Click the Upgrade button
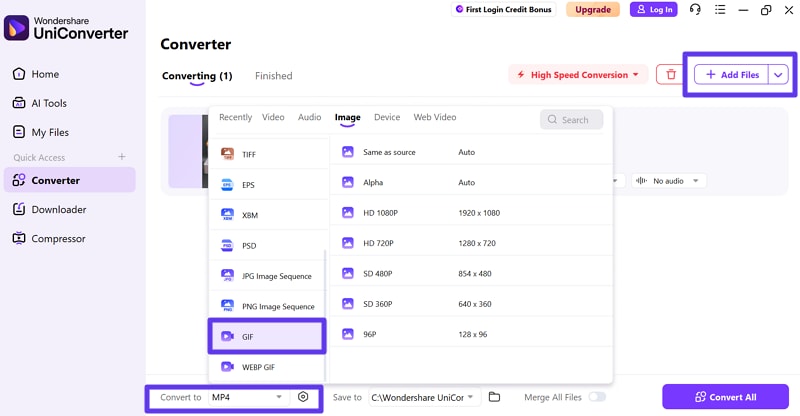This screenshot has height=416, width=800. pyautogui.click(x=593, y=9)
